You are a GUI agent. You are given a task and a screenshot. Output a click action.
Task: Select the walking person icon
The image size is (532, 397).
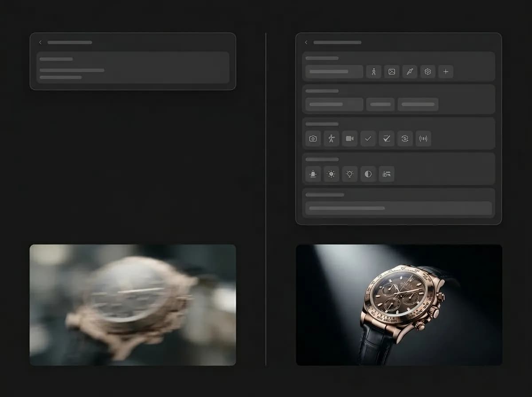coord(374,72)
